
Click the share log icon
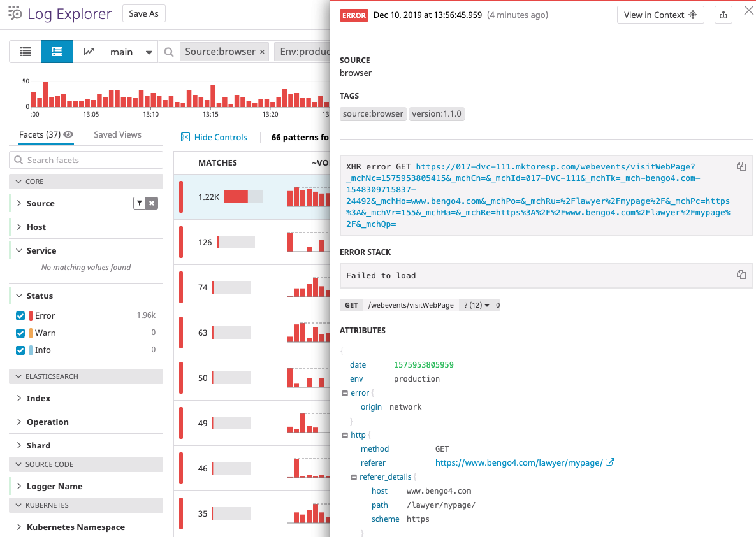click(x=723, y=15)
